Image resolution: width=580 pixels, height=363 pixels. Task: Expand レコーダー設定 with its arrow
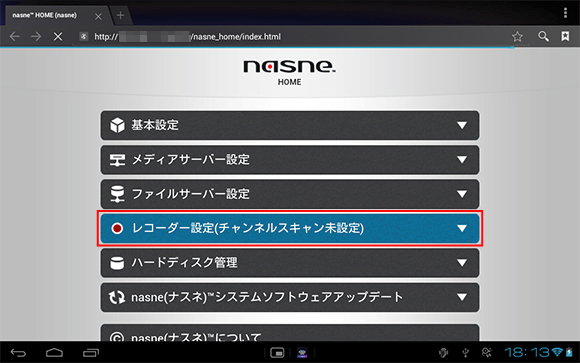pyautogui.click(x=462, y=228)
